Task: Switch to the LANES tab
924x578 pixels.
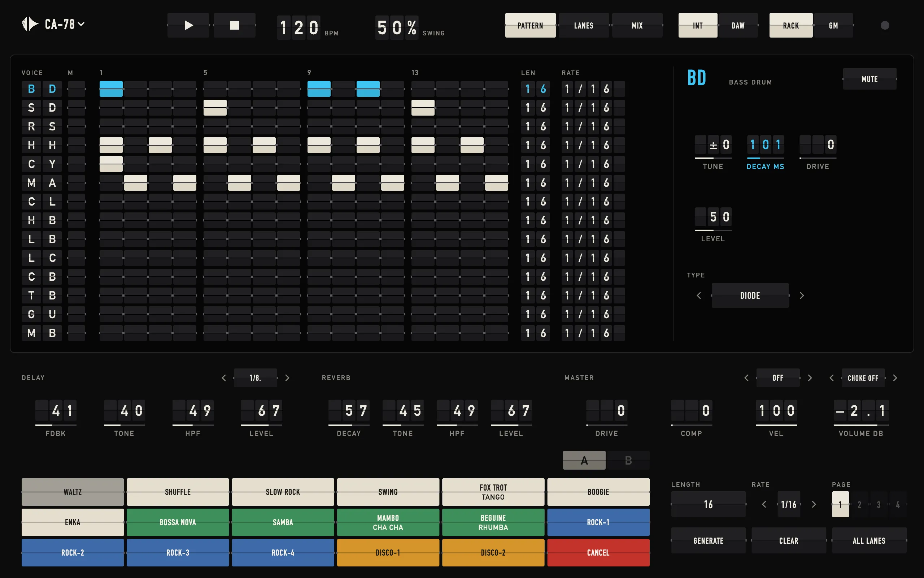Action: point(584,25)
